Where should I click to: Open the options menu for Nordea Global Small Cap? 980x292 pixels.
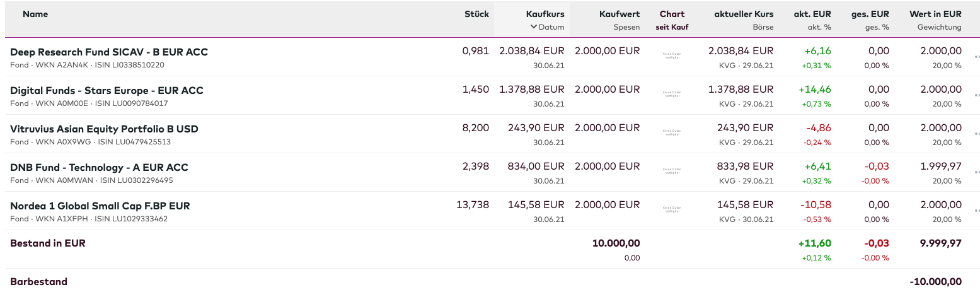click(976, 211)
